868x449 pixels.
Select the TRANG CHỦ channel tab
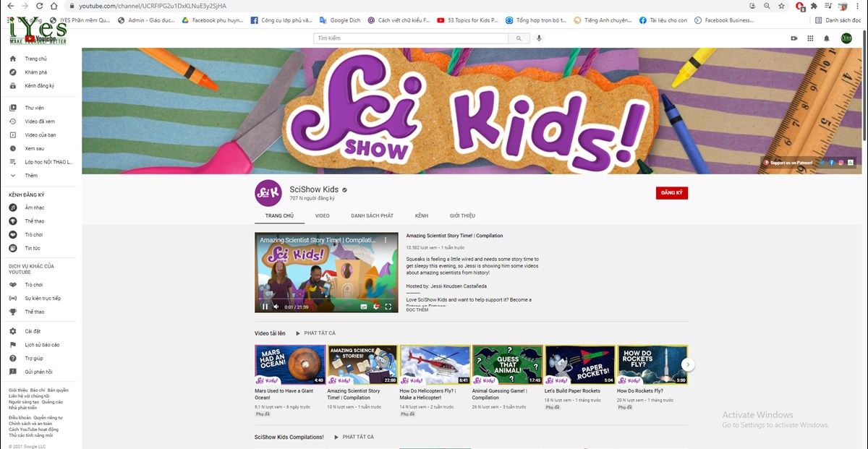tap(279, 215)
